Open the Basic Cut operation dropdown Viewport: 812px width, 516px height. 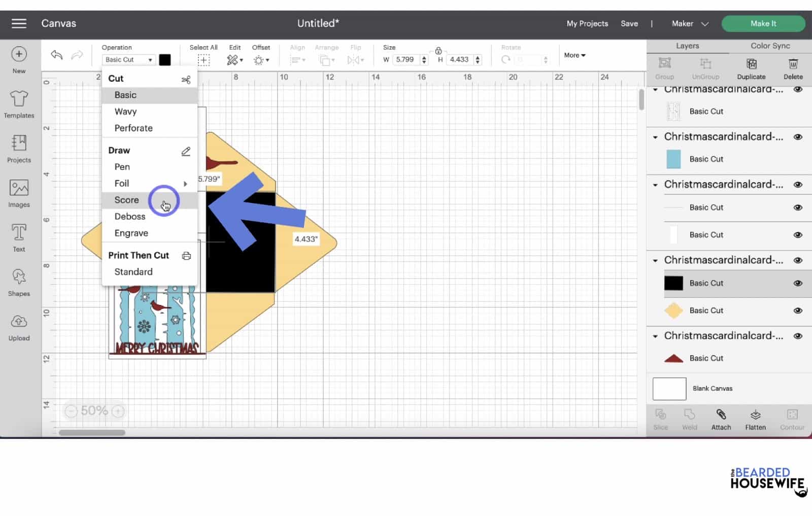(x=128, y=60)
